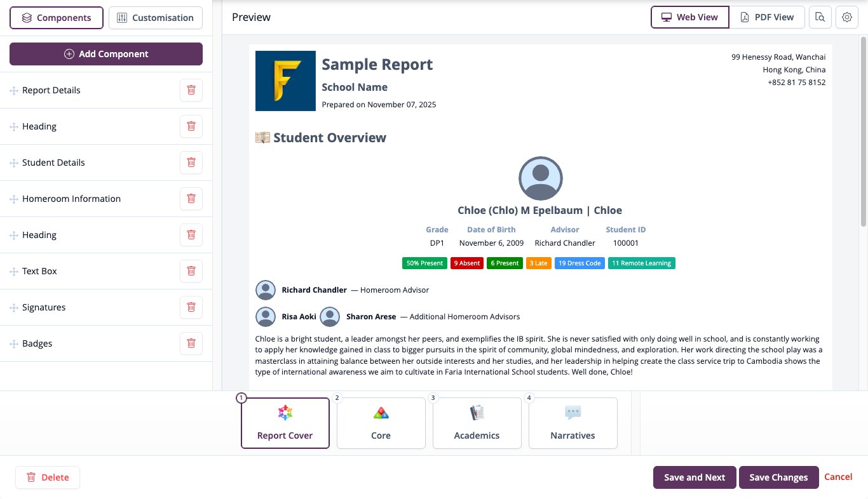The width and height of the screenshot is (868, 499).
Task: Click the drag handle for Report Details
Action: pos(13,91)
